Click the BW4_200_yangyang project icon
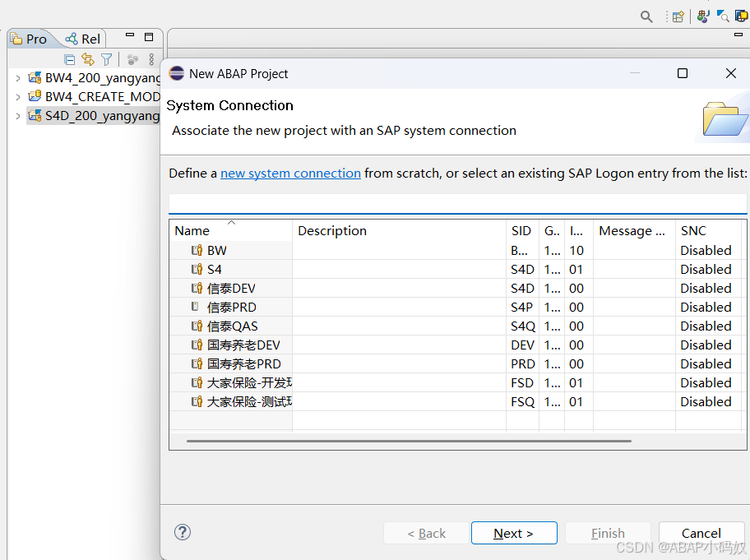 [35, 77]
